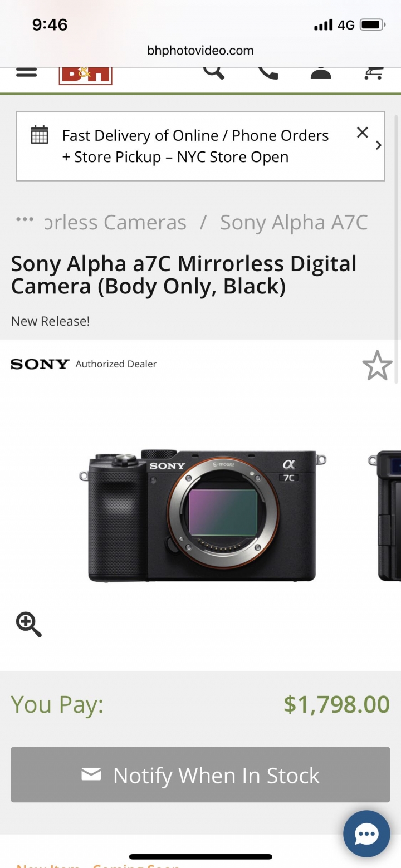This screenshot has height=868, width=401.
Task: Open the live chat bubble
Action: 366,833
